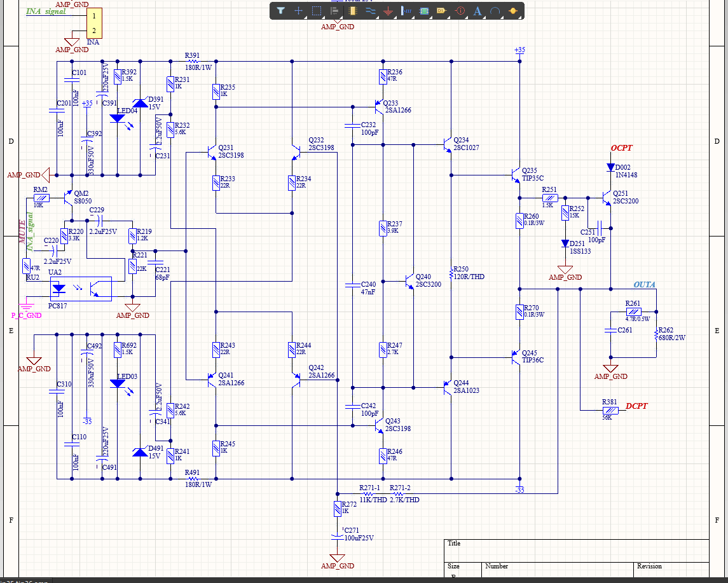Select transistor Q251 2SC3200
Image resolution: width=728 pixels, height=583 pixels.
click(607, 198)
